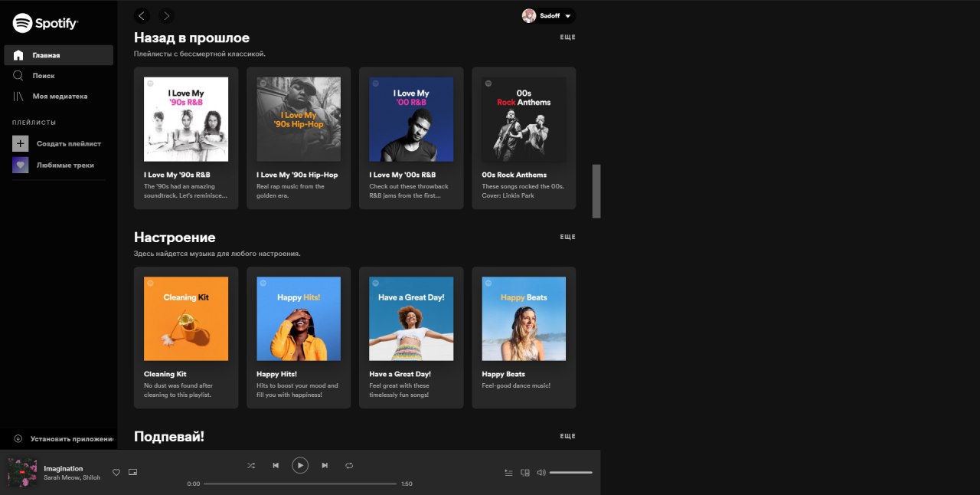Click the plus icon to create playlist
This screenshot has height=495, width=980.
pyautogui.click(x=21, y=143)
